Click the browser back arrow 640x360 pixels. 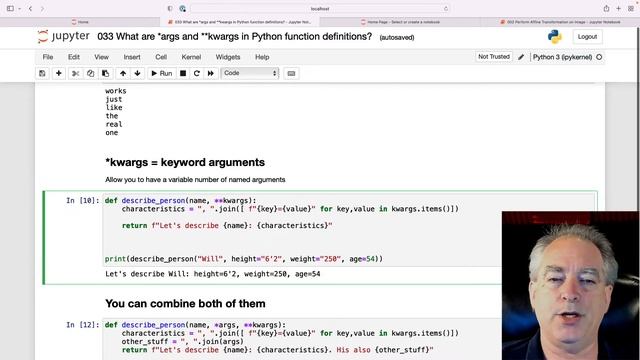[31, 9]
